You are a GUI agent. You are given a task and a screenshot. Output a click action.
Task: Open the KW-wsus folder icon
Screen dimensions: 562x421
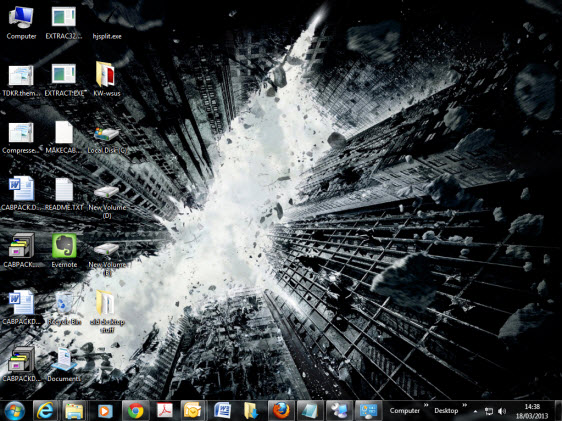pyautogui.click(x=105, y=74)
